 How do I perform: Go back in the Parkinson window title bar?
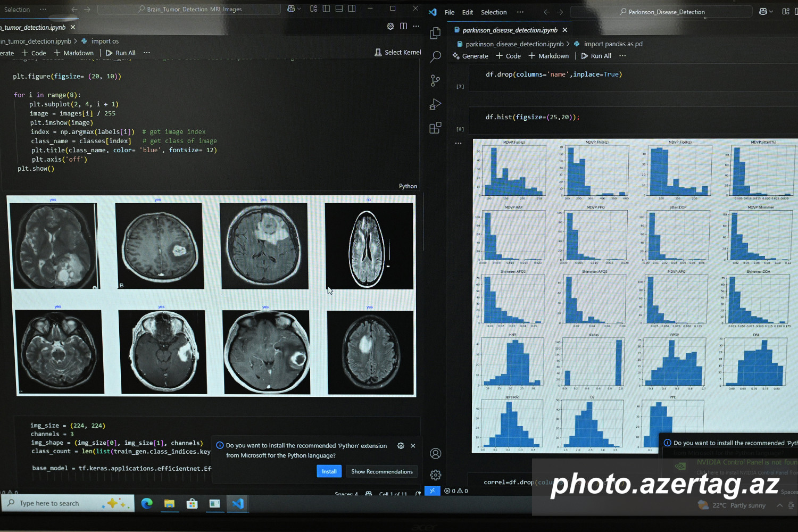[546, 12]
